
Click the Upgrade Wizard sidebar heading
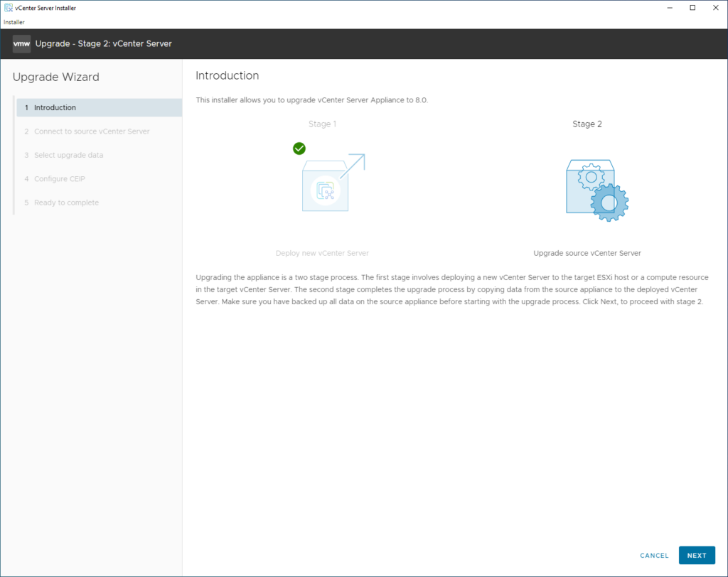pyautogui.click(x=56, y=77)
